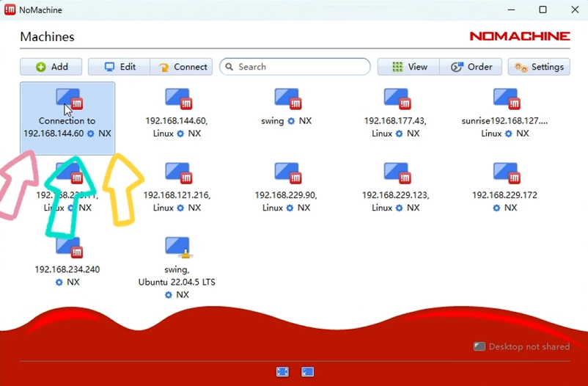The width and height of the screenshot is (588, 386).
Task: Click the Edit button
Action: (x=120, y=67)
